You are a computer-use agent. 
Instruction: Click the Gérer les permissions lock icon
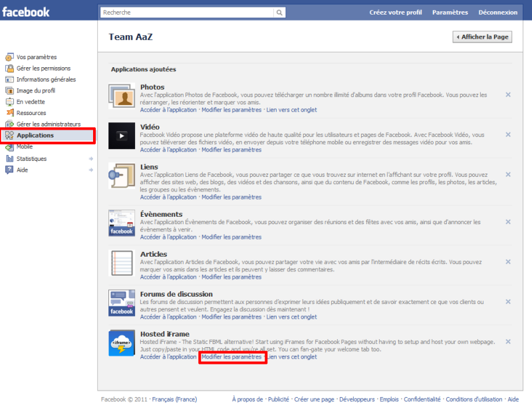[9, 68]
